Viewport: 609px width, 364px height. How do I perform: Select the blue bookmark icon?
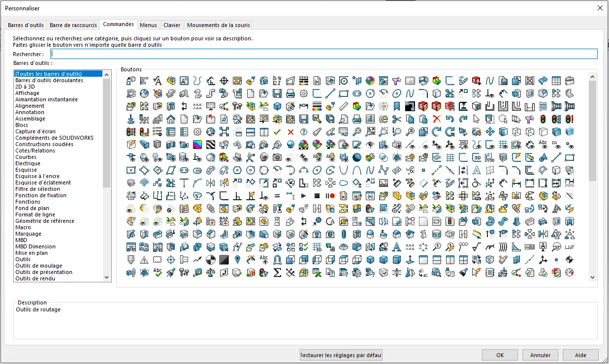(397, 106)
